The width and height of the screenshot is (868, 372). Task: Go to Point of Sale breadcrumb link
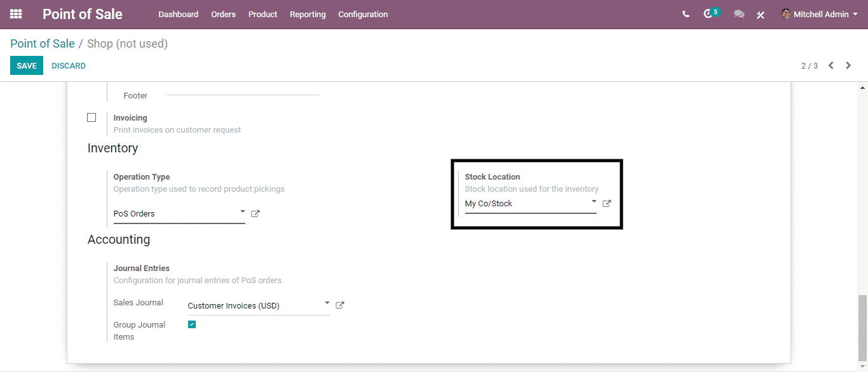43,44
